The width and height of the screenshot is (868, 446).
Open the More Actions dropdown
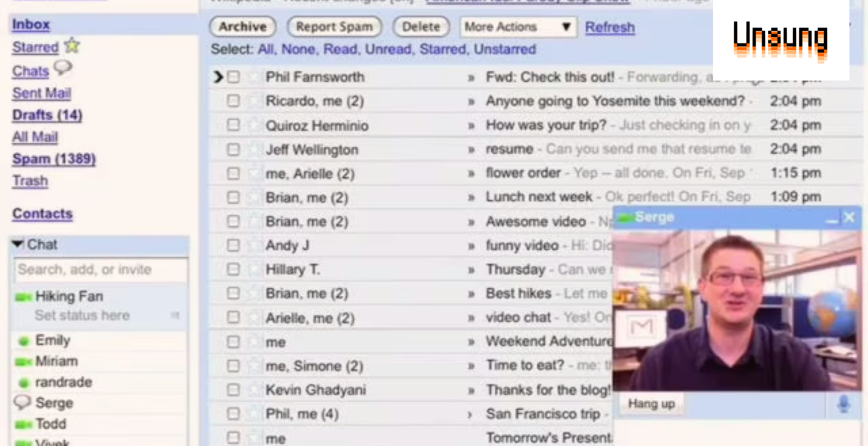(518, 27)
